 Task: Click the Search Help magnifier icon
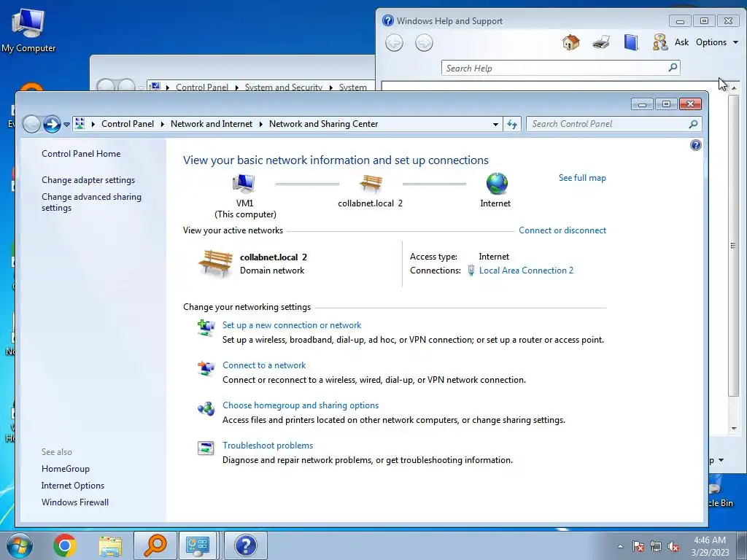click(x=673, y=68)
